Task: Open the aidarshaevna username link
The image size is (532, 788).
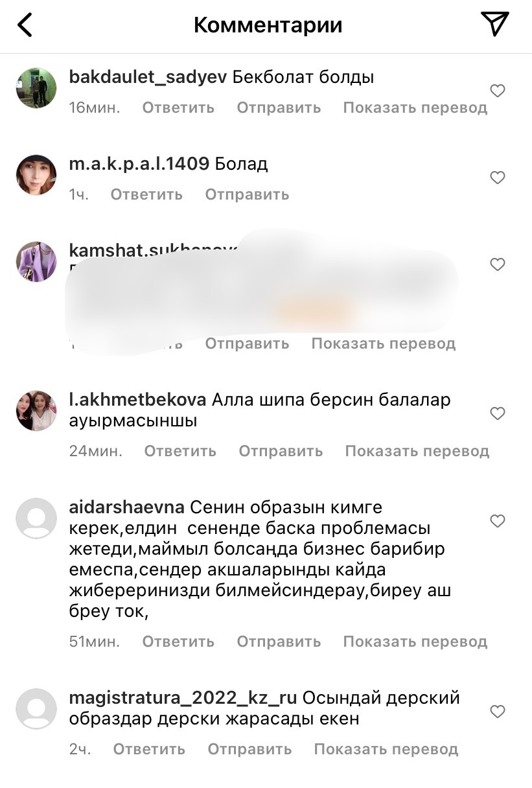Action: (127, 507)
